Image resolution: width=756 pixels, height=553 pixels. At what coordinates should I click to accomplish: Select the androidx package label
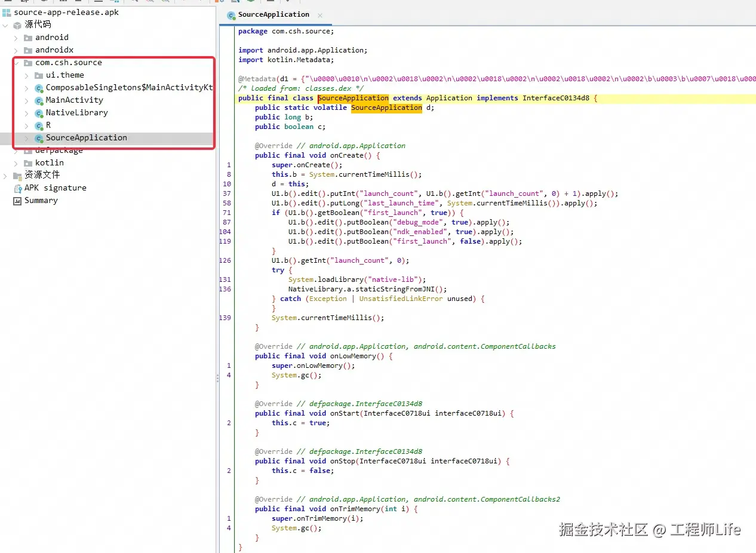(54, 50)
